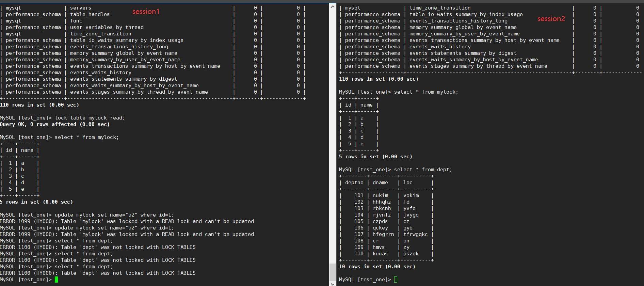The width and height of the screenshot is (644, 286).
Task: Click 'events_statements_summary_by_digest' in session2
Action: coord(463,53)
